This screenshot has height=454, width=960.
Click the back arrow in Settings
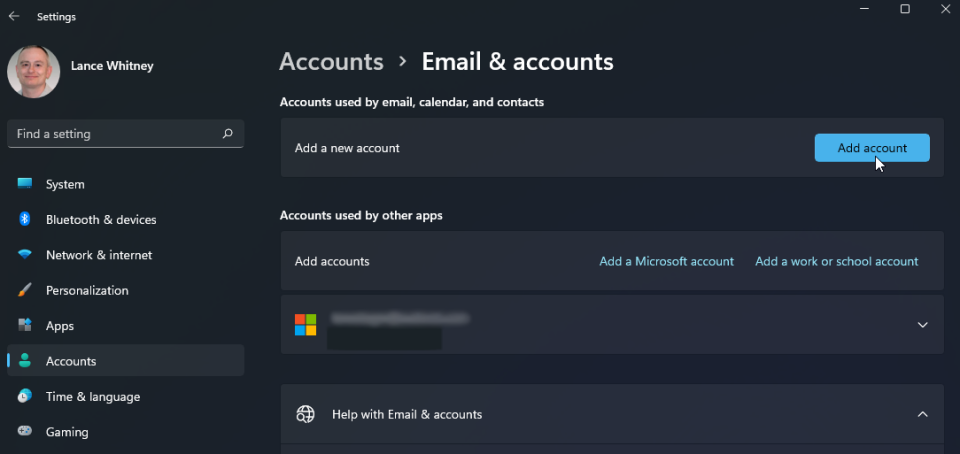(x=13, y=17)
